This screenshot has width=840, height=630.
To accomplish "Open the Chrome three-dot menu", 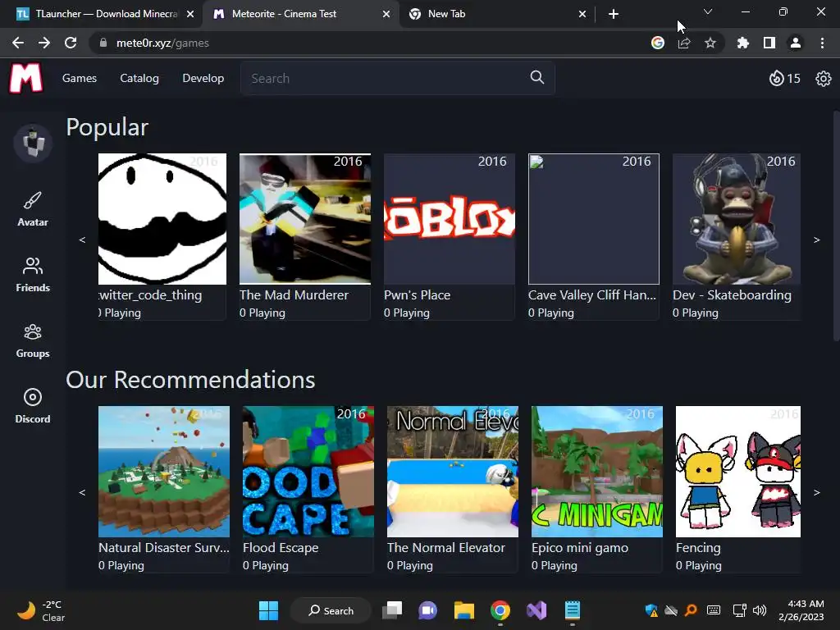I will pyautogui.click(x=822, y=43).
